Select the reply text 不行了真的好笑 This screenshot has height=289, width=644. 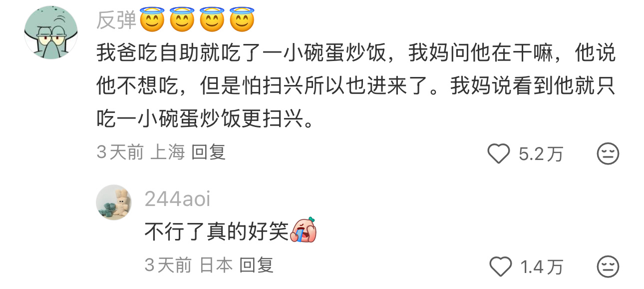point(217,231)
